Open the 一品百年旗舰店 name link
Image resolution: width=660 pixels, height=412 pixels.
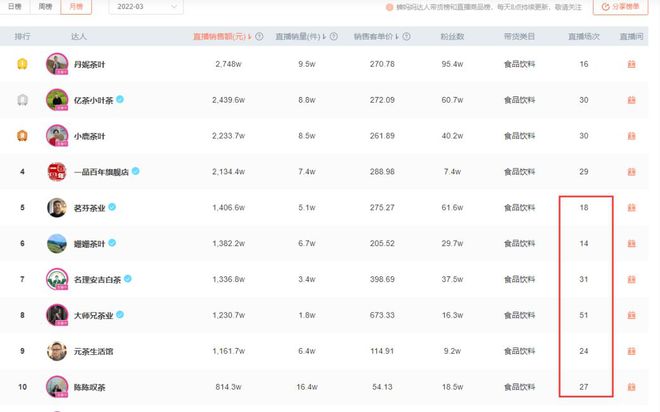coord(101,172)
